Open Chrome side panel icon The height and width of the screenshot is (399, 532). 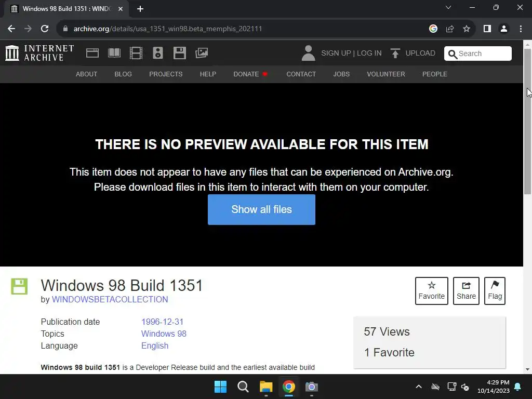pyautogui.click(x=487, y=29)
